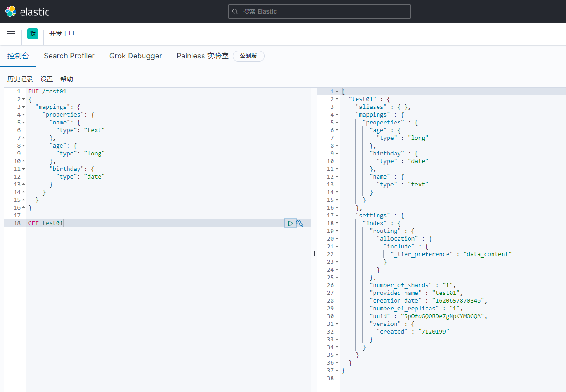The height and width of the screenshot is (392, 566).
Task: Click the "creation_date" value line
Action: [x=429, y=301]
